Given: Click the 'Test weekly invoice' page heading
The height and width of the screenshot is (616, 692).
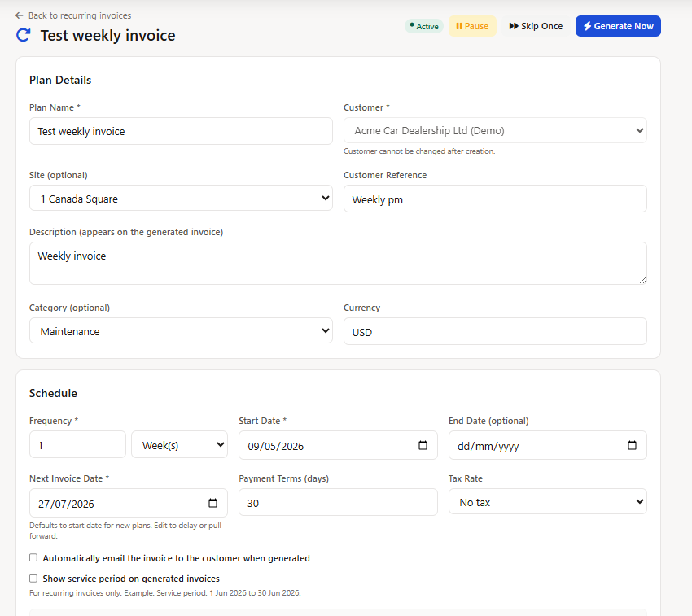Looking at the screenshot, I should (x=107, y=35).
